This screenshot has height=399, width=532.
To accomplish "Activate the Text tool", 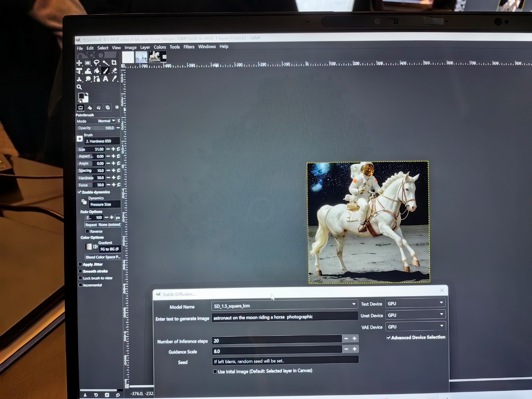I will 105,79.
